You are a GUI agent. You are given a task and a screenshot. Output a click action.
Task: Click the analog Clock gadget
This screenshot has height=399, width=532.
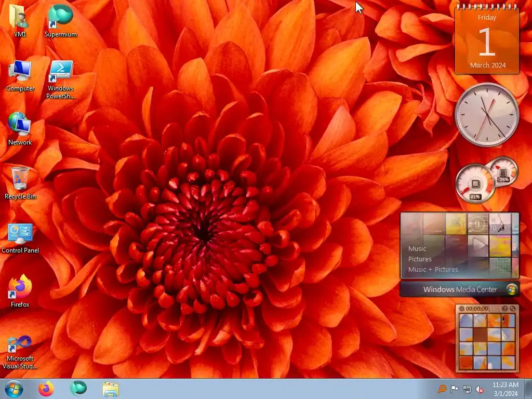pyautogui.click(x=487, y=115)
